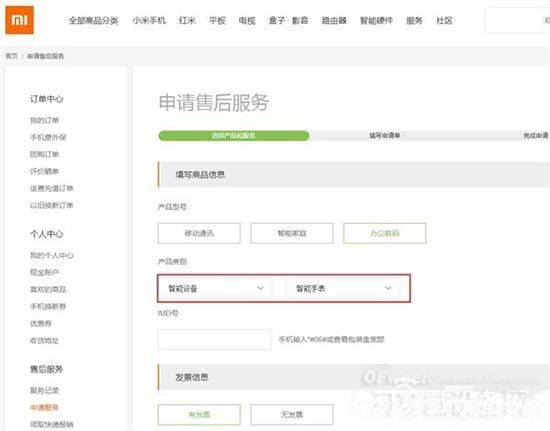The image size is (550, 431).
Task: Open the 小米手机 nav item
Action: (x=149, y=21)
